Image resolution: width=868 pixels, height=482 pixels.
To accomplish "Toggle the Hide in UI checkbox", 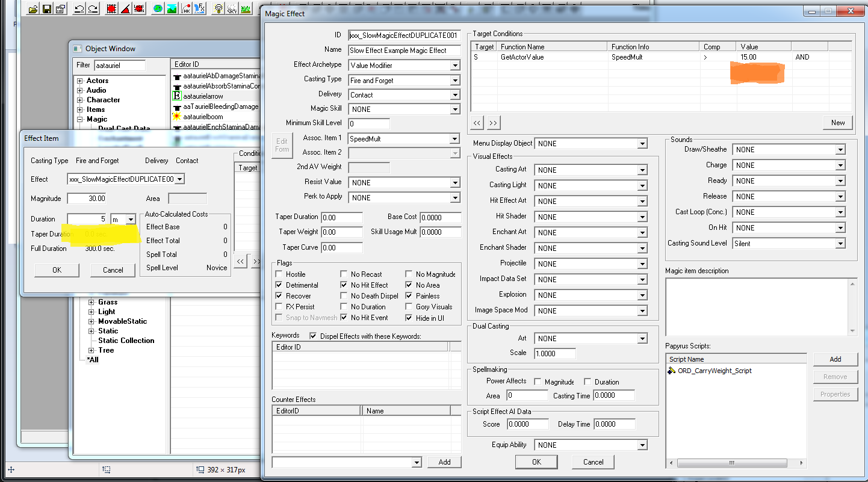I will tap(409, 318).
